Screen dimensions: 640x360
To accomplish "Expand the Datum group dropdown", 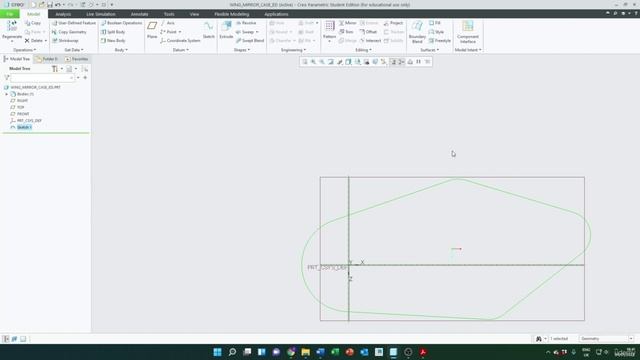I will (180, 50).
